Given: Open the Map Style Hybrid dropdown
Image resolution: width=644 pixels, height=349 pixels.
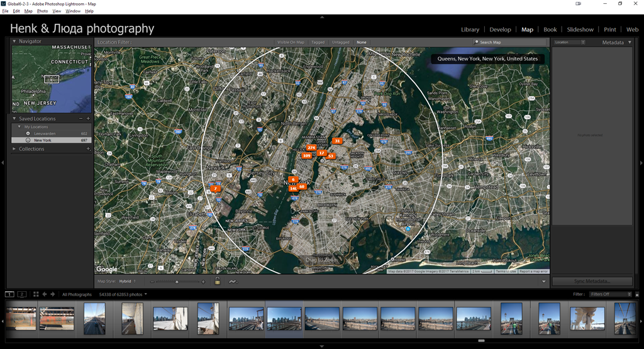Looking at the screenshot, I should click(x=127, y=282).
